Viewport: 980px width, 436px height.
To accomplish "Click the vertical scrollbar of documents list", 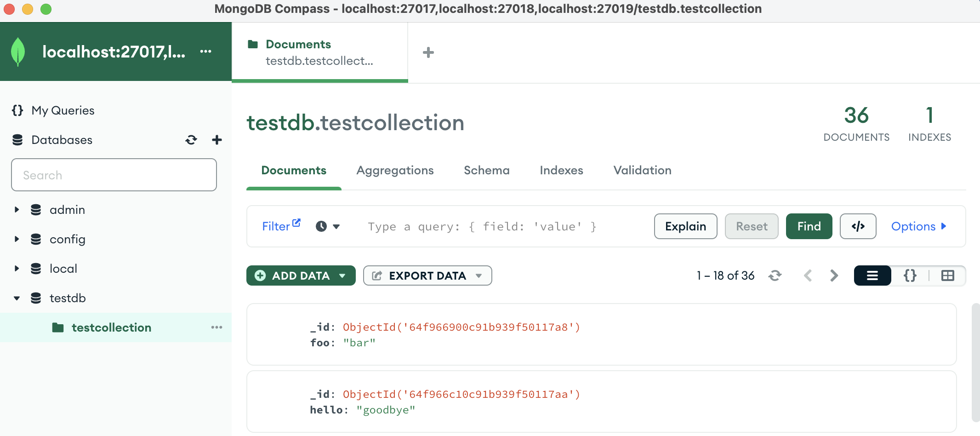I will tap(975, 362).
